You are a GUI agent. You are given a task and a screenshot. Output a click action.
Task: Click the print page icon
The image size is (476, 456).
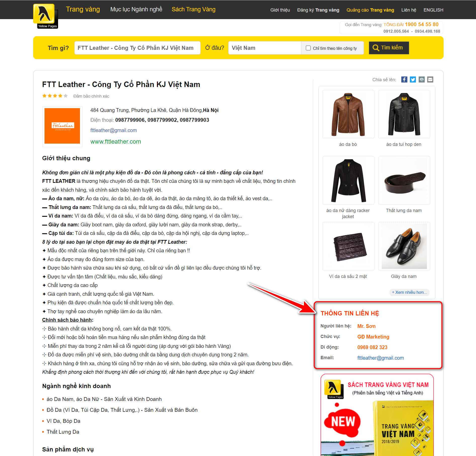click(x=422, y=79)
